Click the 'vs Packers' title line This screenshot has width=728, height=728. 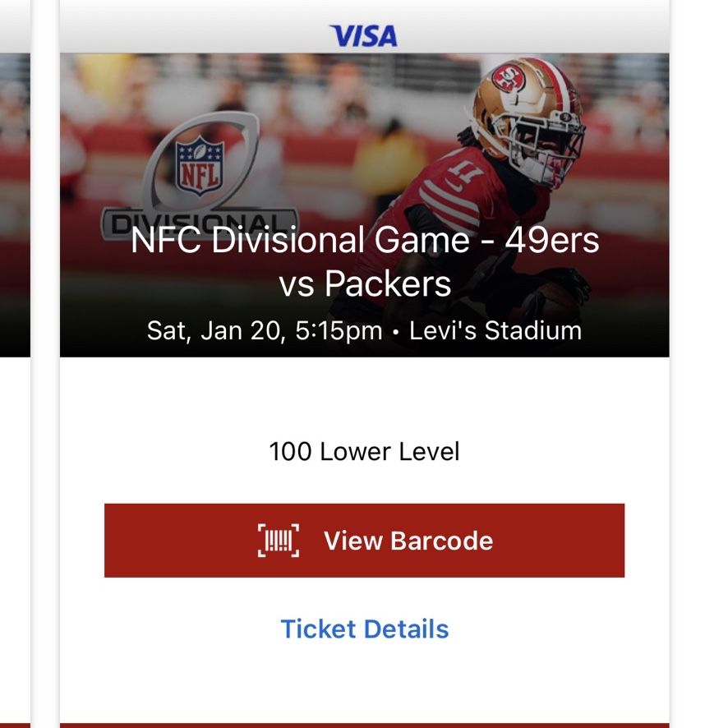click(365, 283)
